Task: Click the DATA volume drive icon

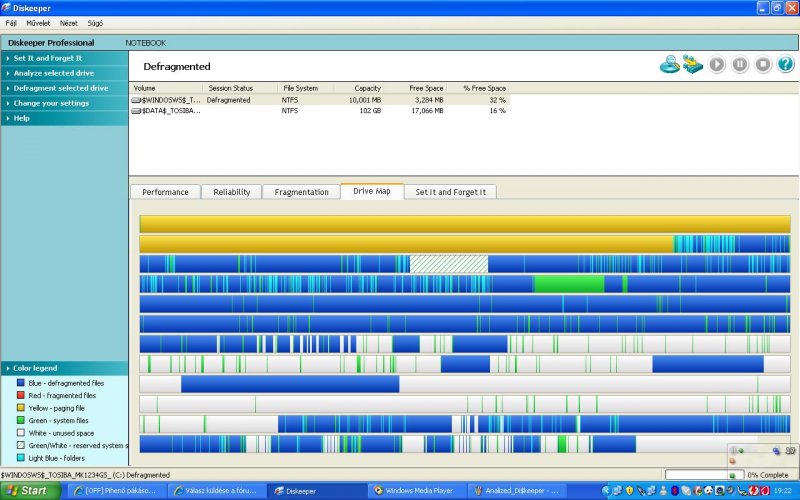Action: click(x=136, y=111)
